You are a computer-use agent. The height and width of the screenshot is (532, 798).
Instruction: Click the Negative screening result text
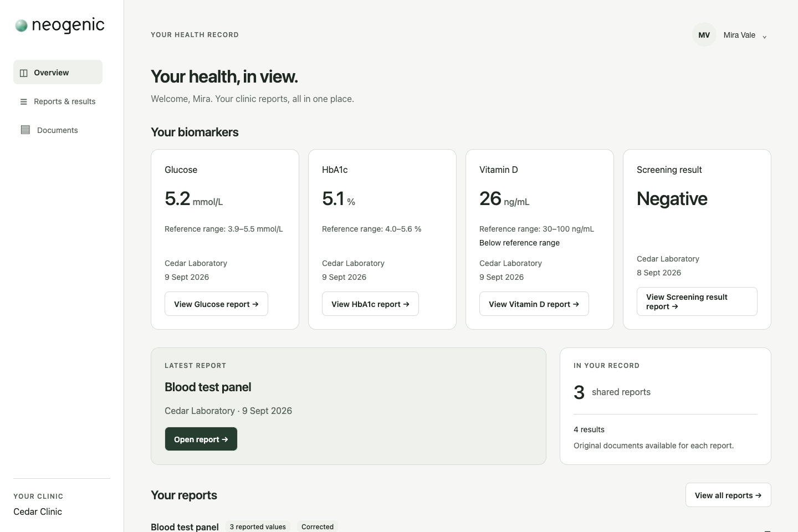(672, 198)
